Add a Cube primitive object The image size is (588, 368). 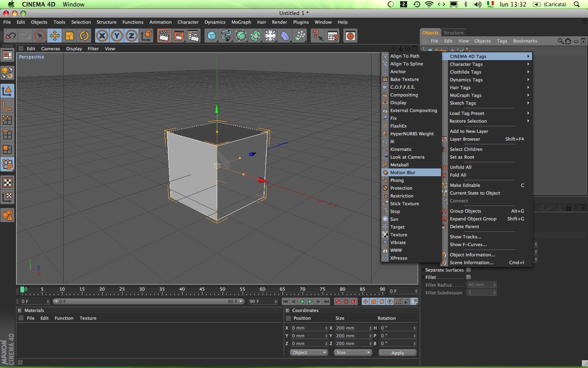click(212, 36)
